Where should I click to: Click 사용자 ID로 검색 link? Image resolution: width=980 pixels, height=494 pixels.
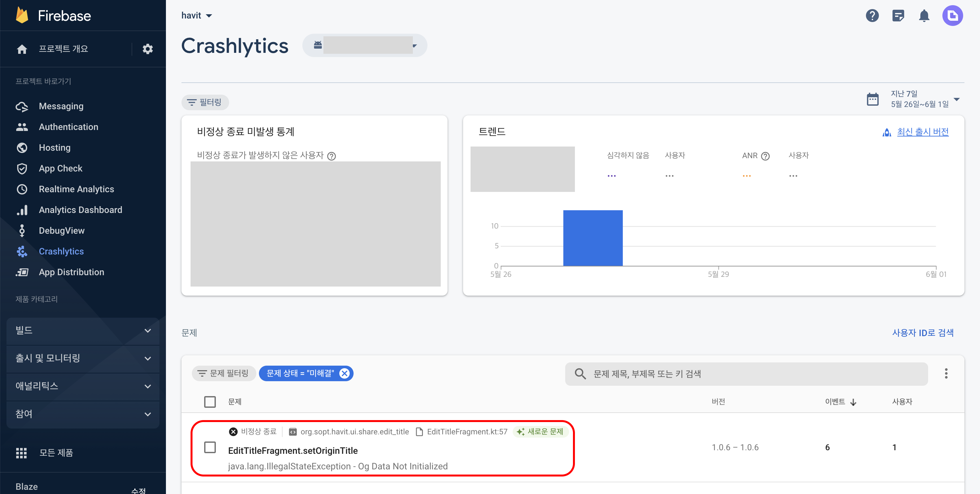point(923,333)
